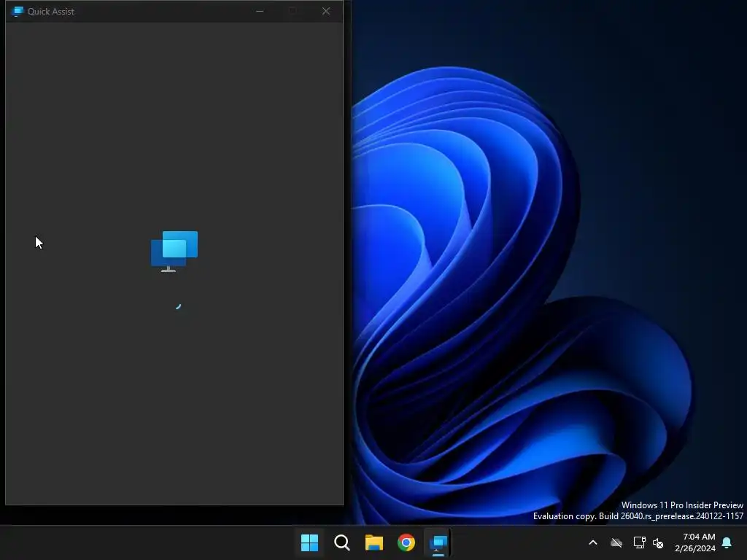Click the Quick Assist window title text
The width and height of the screenshot is (747, 560).
(x=50, y=12)
